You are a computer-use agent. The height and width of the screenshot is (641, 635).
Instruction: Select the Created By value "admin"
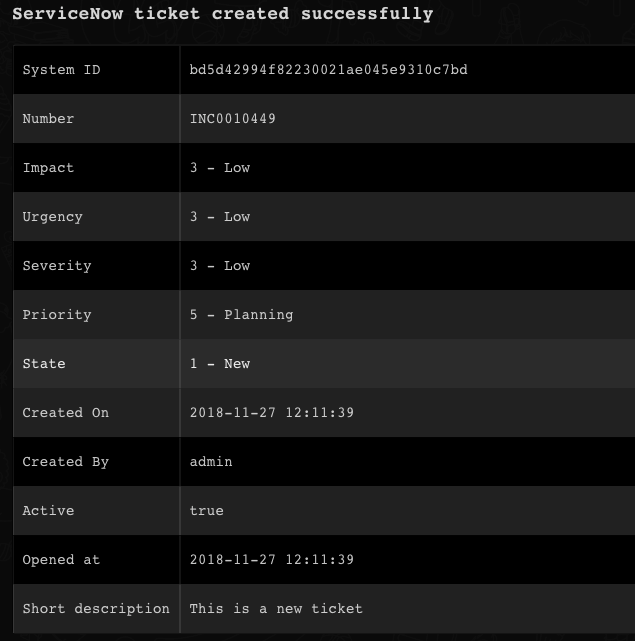(211, 462)
